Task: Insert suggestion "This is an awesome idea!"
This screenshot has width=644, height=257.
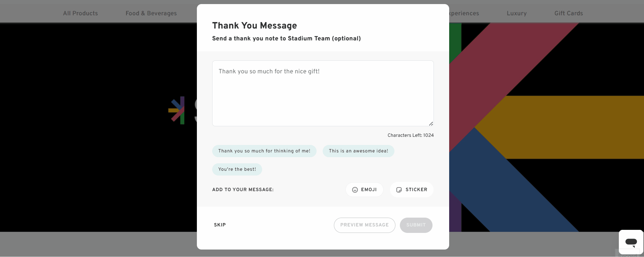Action: point(358,151)
